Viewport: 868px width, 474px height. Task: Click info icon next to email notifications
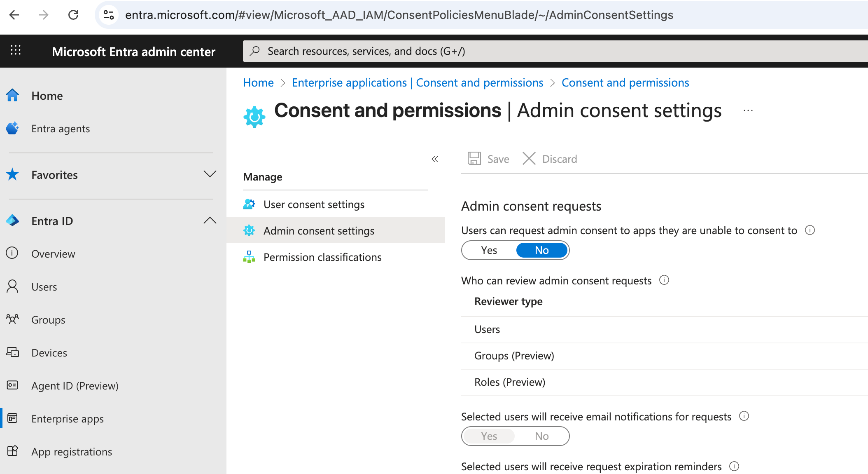tap(744, 416)
